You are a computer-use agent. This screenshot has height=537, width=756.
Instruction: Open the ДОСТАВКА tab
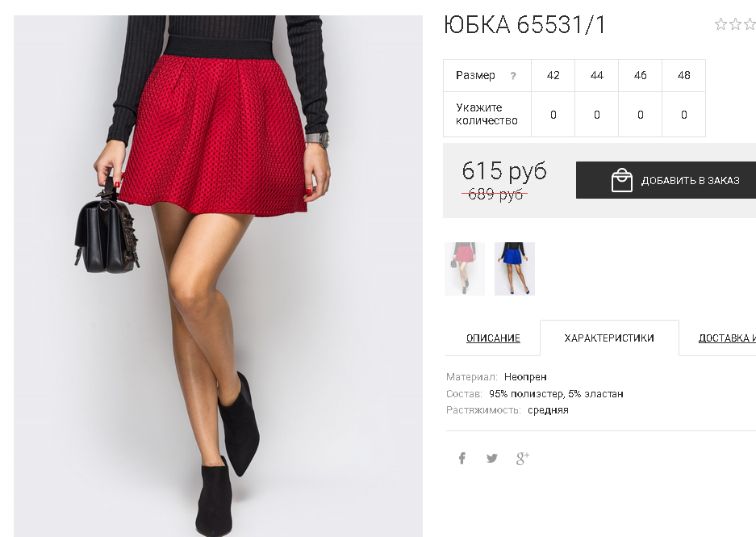[x=727, y=338]
